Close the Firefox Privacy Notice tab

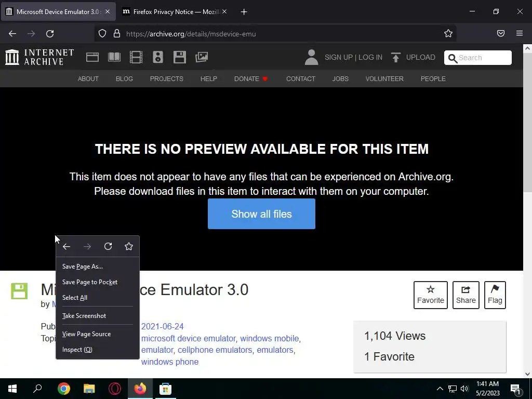point(224,11)
